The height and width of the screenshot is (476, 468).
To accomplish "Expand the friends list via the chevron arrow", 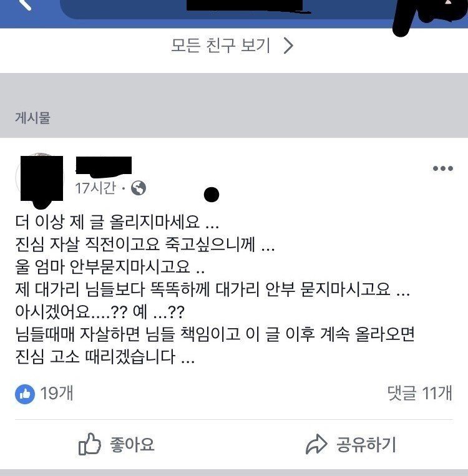I will pyautogui.click(x=288, y=46).
